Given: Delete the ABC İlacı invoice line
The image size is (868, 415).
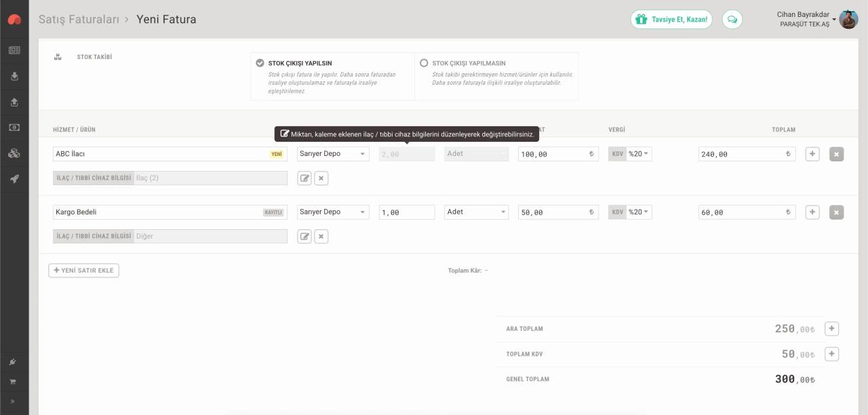Looking at the screenshot, I should (836, 154).
